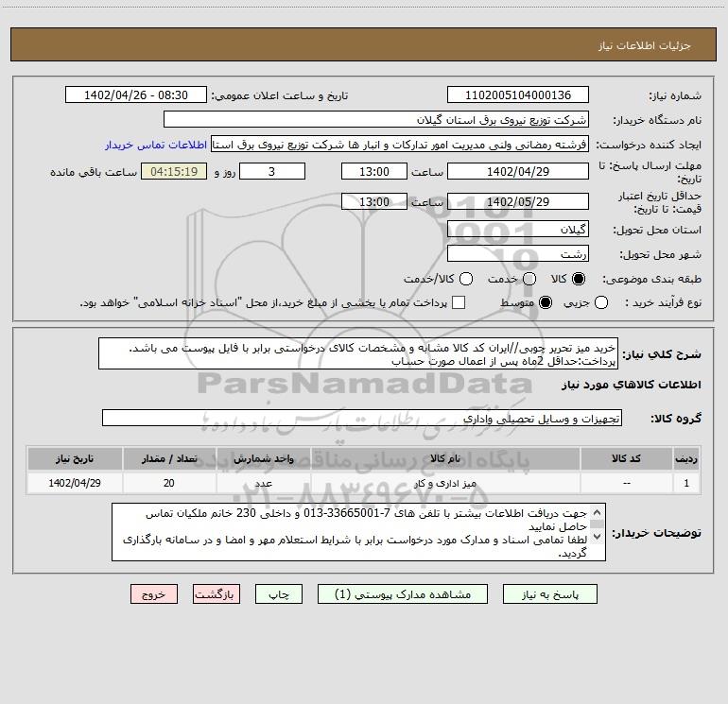Image resolution: width=728 pixels, height=704 pixels.
Task: Open مشاهده مدارک پیوستی (1) attachments
Action: tap(403, 594)
